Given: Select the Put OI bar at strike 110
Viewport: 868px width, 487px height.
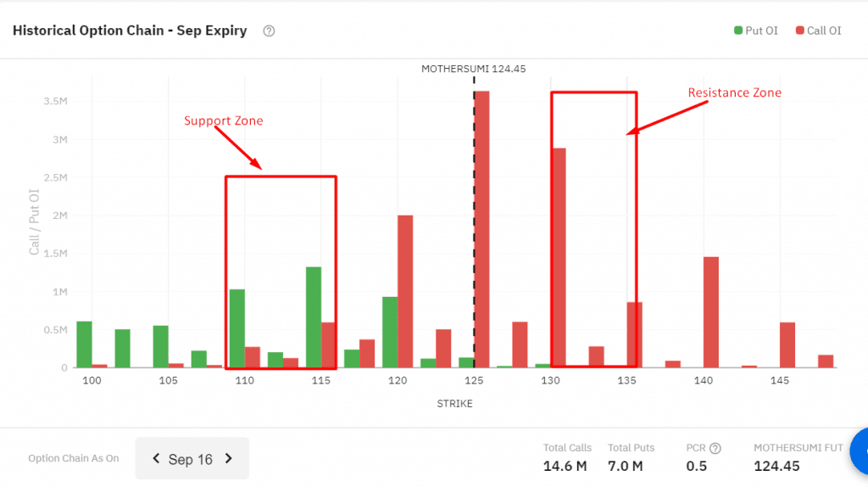Looking at the screenshot, I should coord(237,328).
